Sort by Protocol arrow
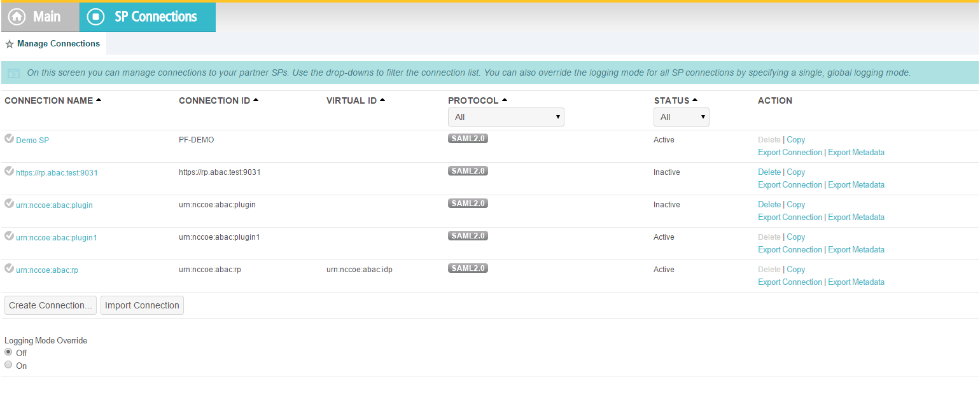Viewport: 980px width, 400px height. pos(504,100)
